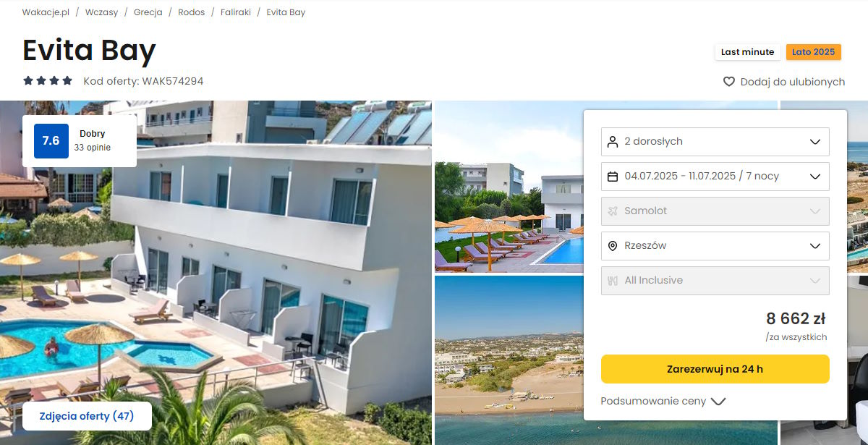Viewport: 868px width, 445px height.
Task: Click the 7.6 rating score badge
Action: point(51,141)
